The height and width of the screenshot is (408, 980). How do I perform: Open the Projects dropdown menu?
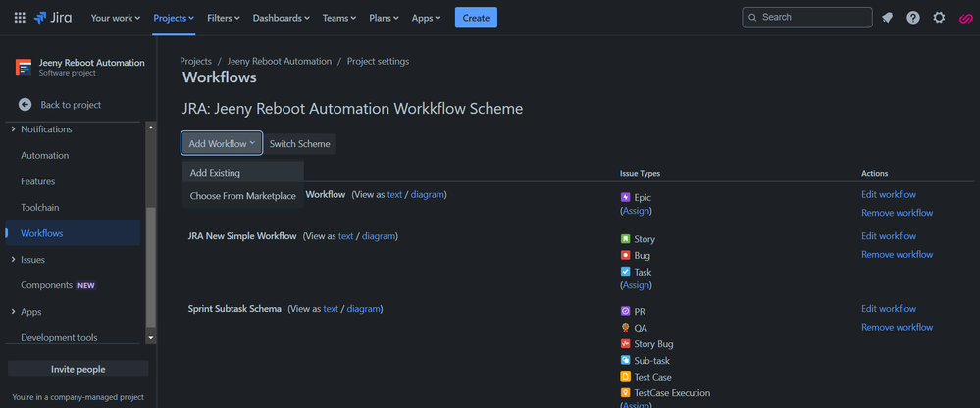[x=174, y=18]
